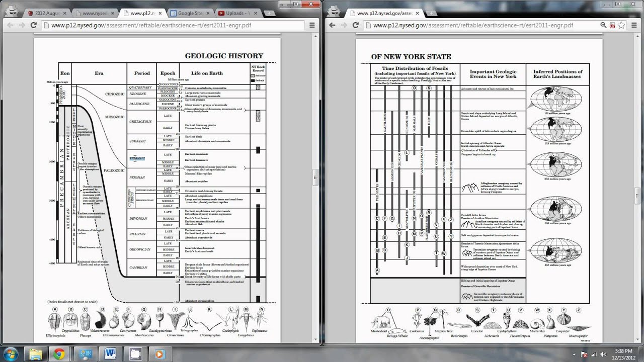Go back in the right Chrome window
The height and width of the screenshot is (362, 644).
tap(332, 25)
